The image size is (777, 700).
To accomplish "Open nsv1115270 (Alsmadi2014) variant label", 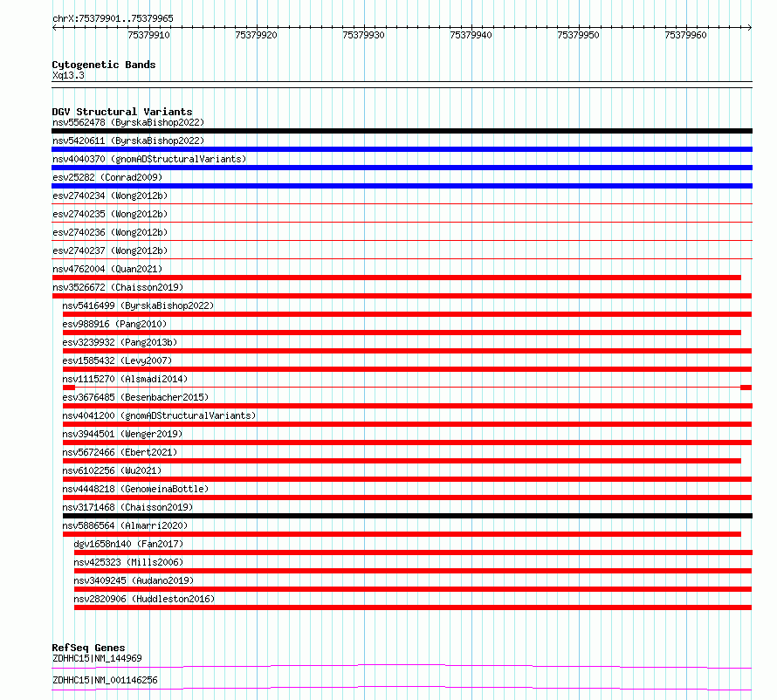I will coord(126,379).
